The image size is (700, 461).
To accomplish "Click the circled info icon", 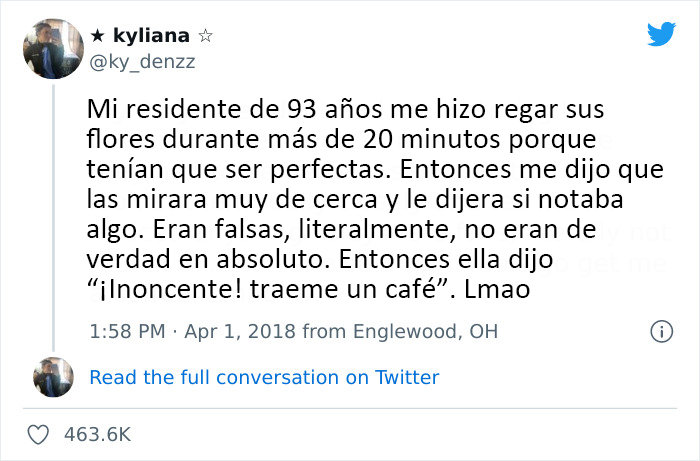I will coord(660,330).
